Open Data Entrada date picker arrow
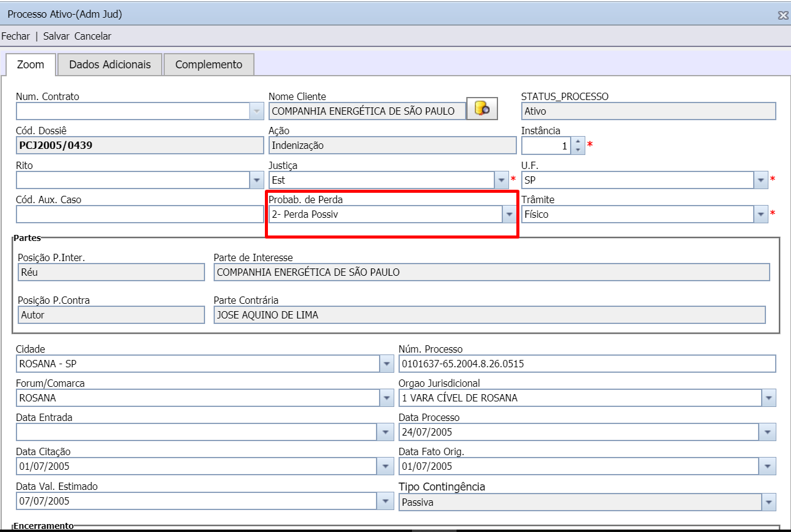 [385, 432]
